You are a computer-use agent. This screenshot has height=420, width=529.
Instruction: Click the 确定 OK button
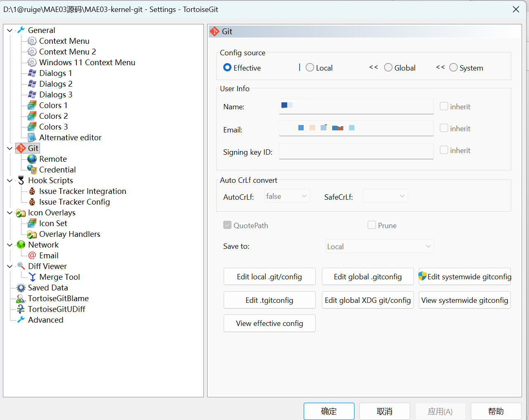(329, 411)
